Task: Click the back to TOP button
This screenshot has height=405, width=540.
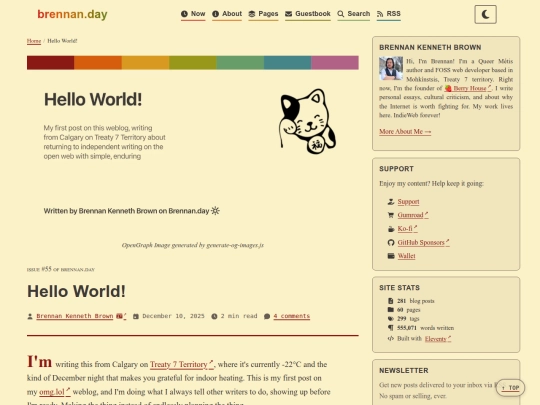Action: (510, 388)
